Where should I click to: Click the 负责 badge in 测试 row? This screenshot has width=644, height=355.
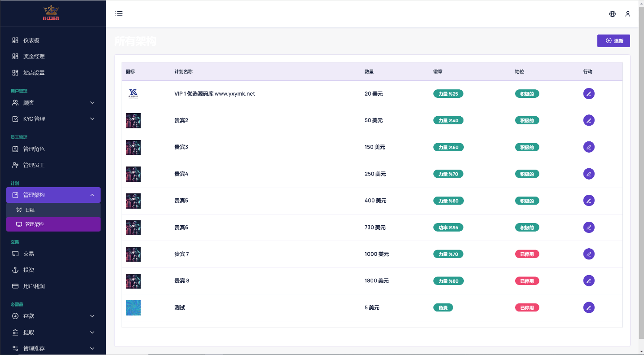point(443,307)
